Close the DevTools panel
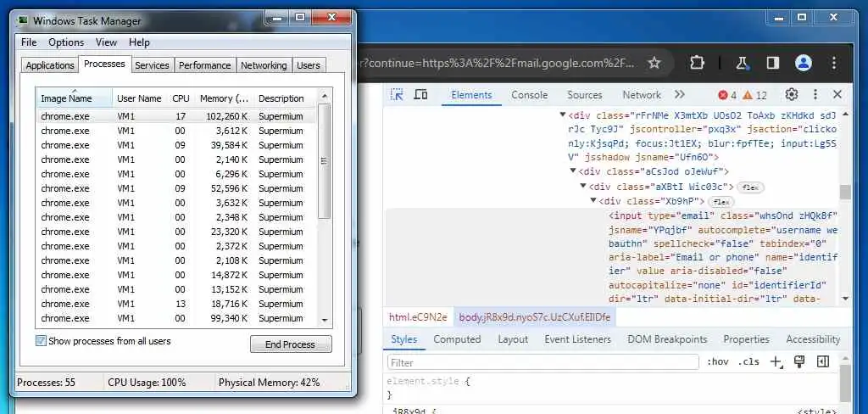Viewport: 868px width, 414px height. point(837,95)
